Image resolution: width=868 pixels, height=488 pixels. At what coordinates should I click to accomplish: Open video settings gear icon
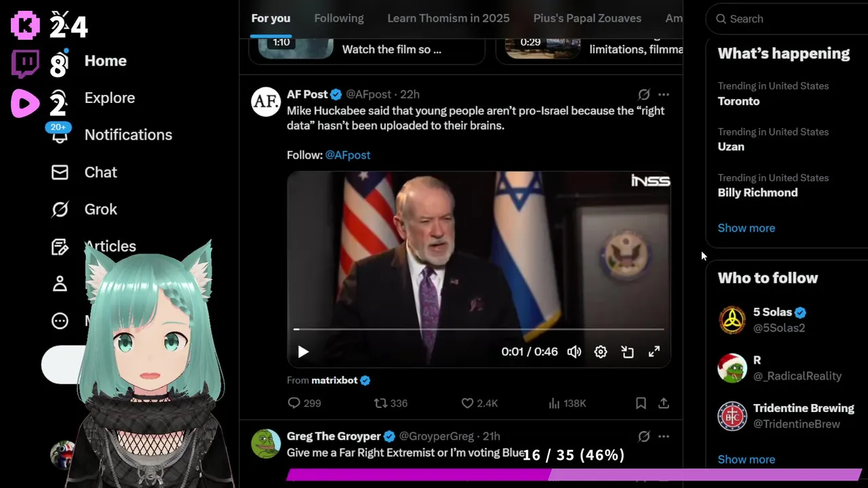click(x=601, y=352)
